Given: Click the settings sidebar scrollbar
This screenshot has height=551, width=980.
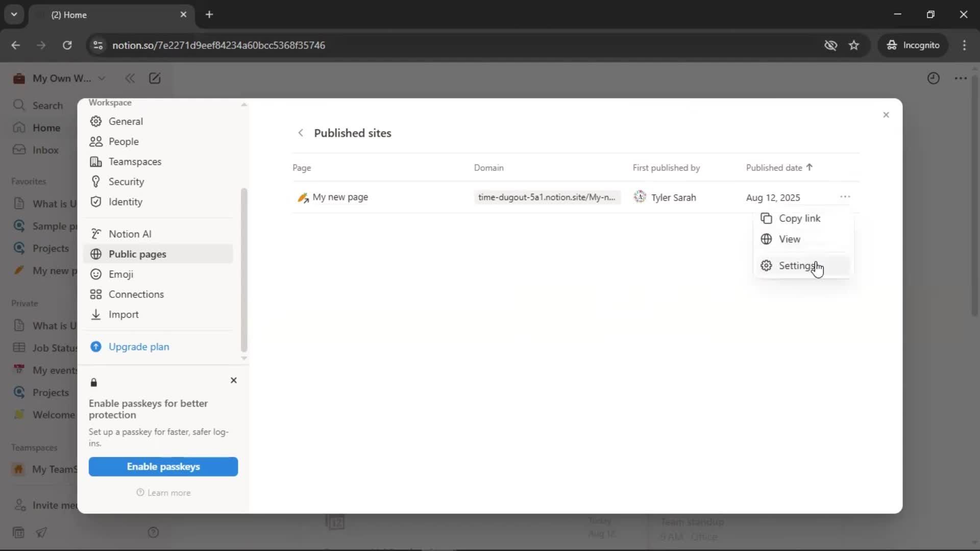Looking at the screenshot, I should [244, 270].
